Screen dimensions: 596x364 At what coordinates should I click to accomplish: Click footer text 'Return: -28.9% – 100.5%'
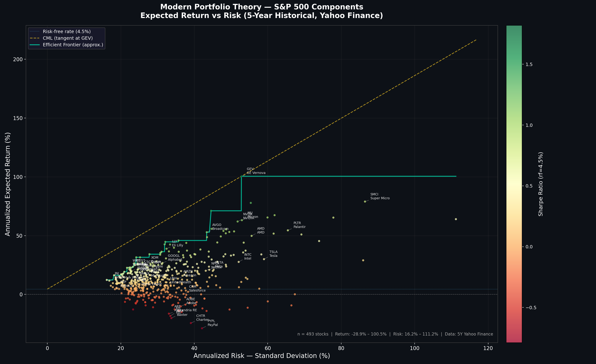coord(361,334)
